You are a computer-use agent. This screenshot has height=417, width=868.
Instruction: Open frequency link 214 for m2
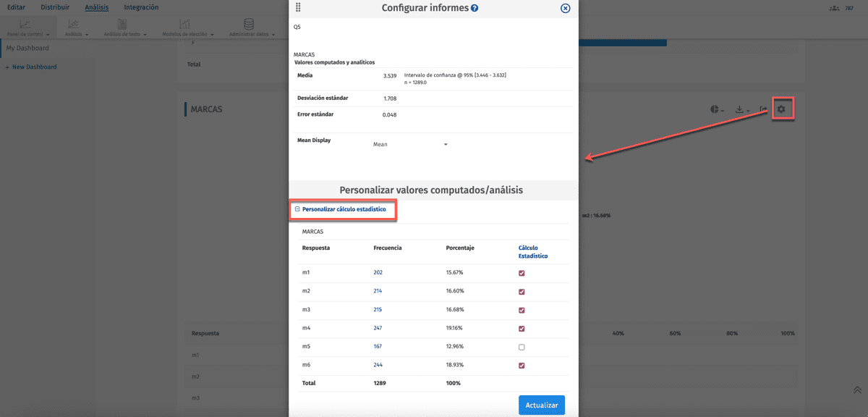click(x=378, y=291)
